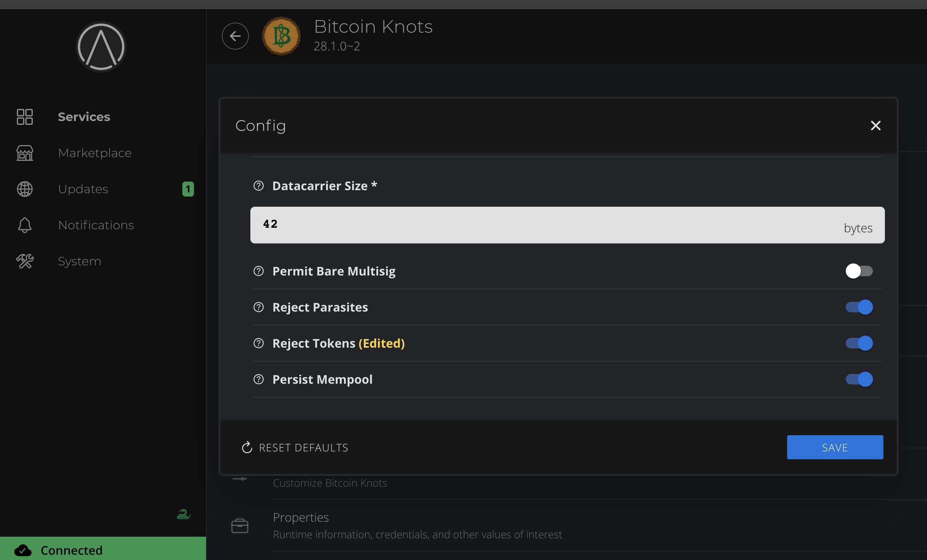Show help for Datacarrier Size

259,186
